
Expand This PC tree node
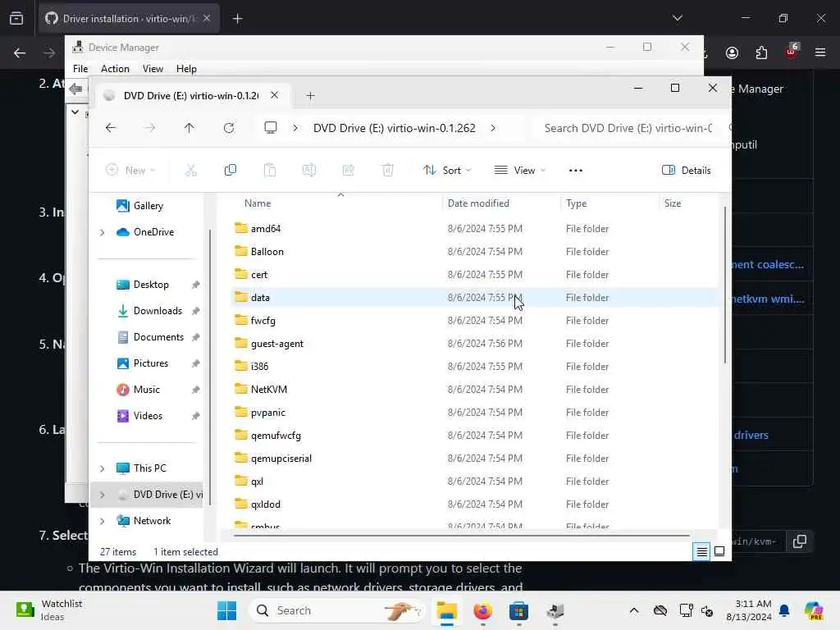point(103,468)
